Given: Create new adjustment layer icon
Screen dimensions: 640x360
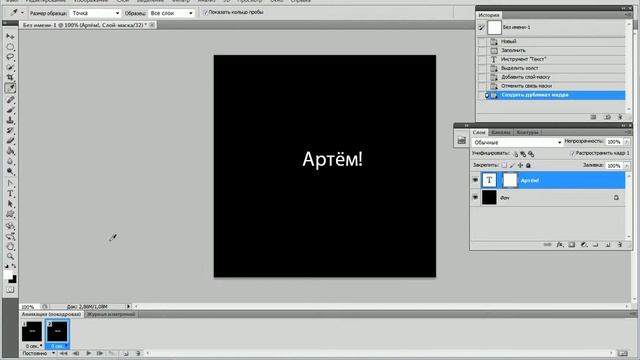Looking at the screenshot, I should 584,244.
